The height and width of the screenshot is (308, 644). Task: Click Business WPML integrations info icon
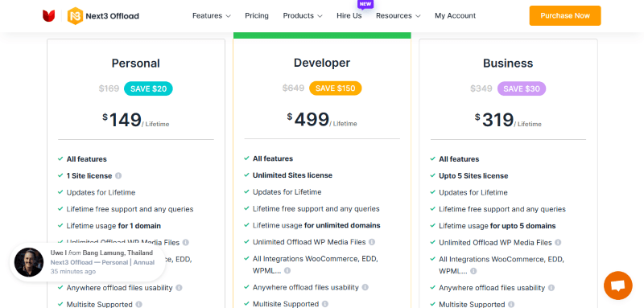point(473,271)
